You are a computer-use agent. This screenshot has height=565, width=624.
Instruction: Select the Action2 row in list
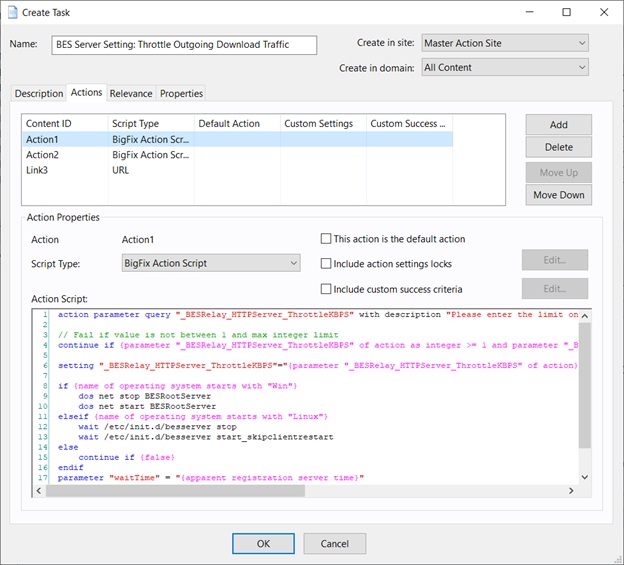pyautogui.click(x=43, y=155)
